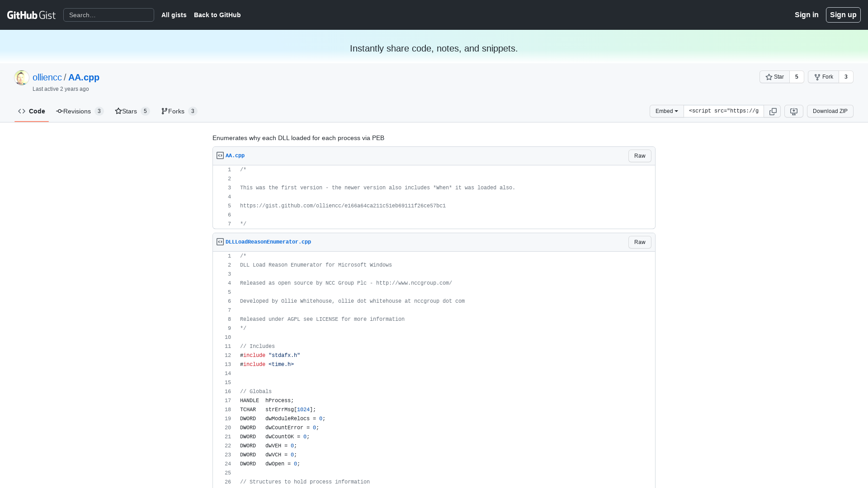The height and width of the screenshot is (488, 868).
Task: Click the gist.github.com URL comment line
Action: [x=343, y=206]
